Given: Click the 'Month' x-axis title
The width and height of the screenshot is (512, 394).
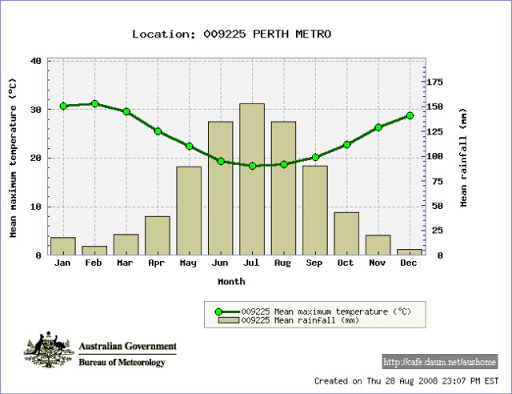Looking at the screenshot, I should click(232, 282).
